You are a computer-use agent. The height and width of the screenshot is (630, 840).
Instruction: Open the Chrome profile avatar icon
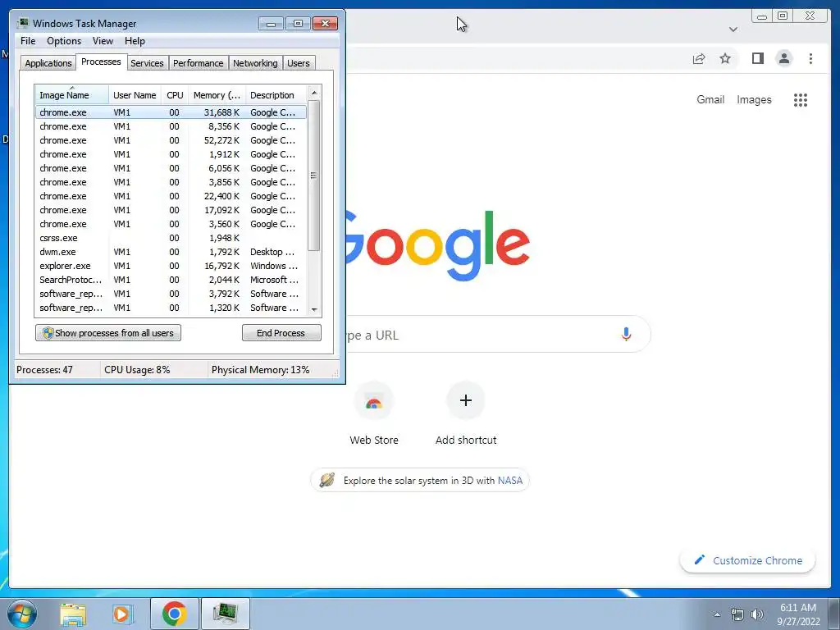(x=783, y=58)
